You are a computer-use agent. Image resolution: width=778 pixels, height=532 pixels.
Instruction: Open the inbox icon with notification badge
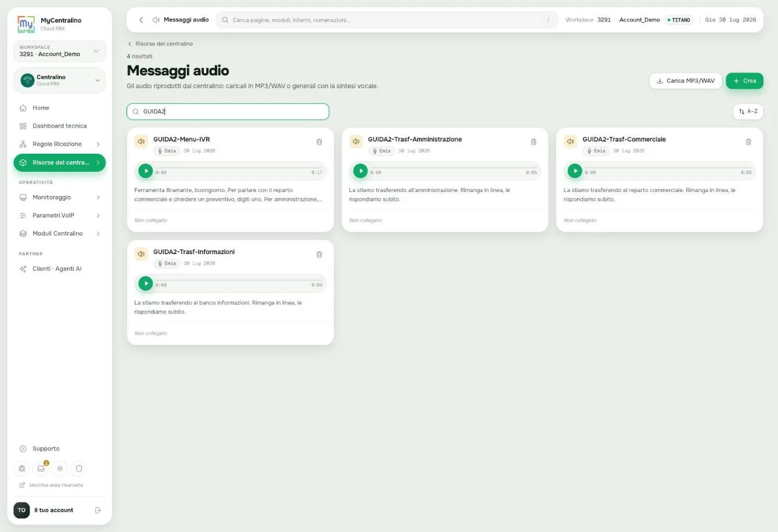point(41,468)
